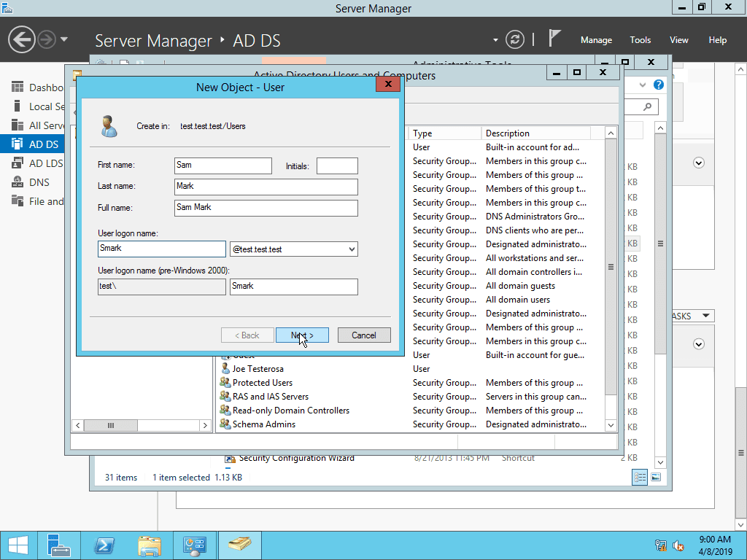Switch Administrative Tools to details view
This screenshot has width=747, height=560.
[640, 477]
